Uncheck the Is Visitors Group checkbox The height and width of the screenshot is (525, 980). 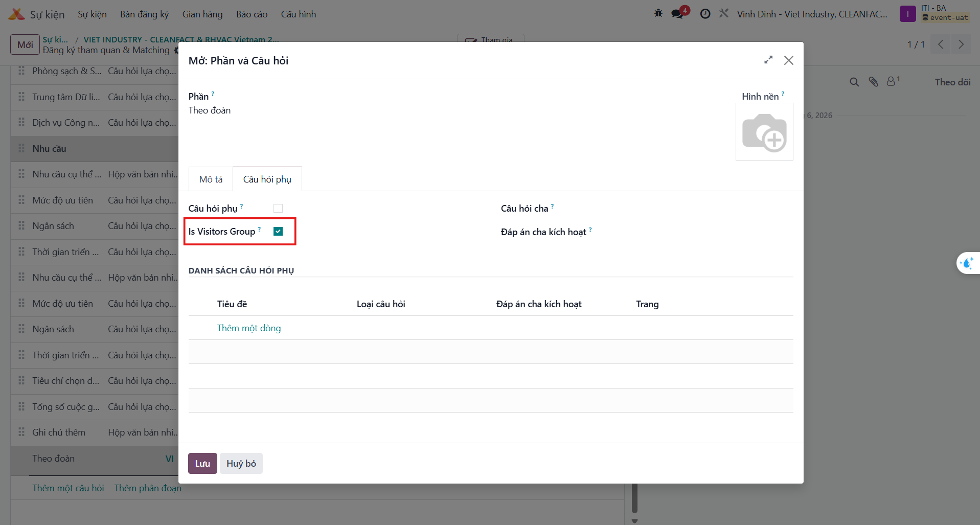[278, 232]
